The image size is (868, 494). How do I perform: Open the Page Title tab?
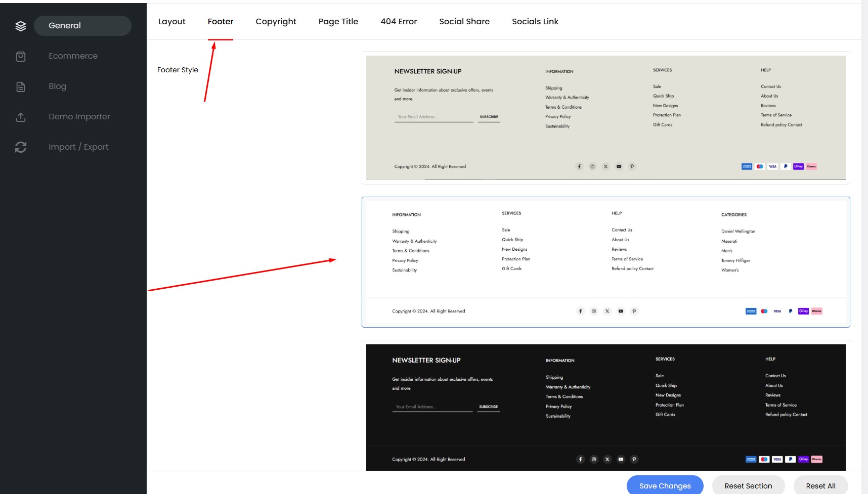tap(338, 22)
